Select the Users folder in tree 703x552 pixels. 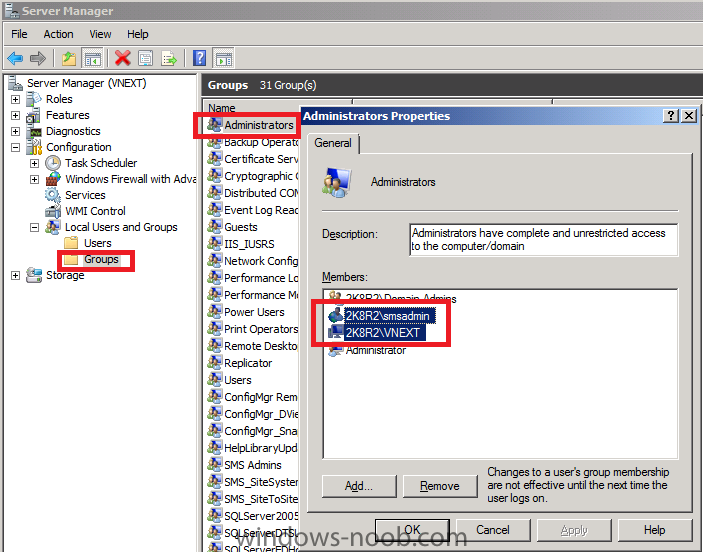tap(98, 243)
